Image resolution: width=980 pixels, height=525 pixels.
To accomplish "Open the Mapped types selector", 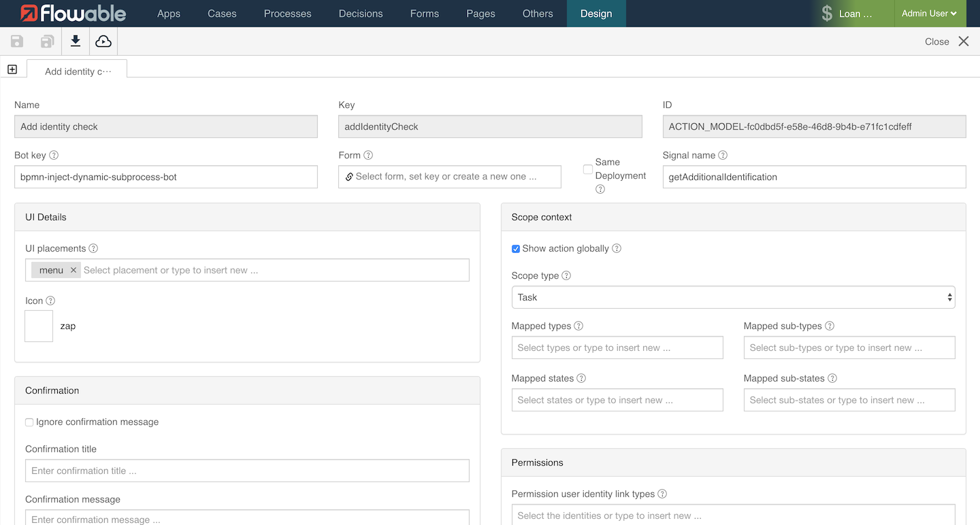I will coord(617,348).
